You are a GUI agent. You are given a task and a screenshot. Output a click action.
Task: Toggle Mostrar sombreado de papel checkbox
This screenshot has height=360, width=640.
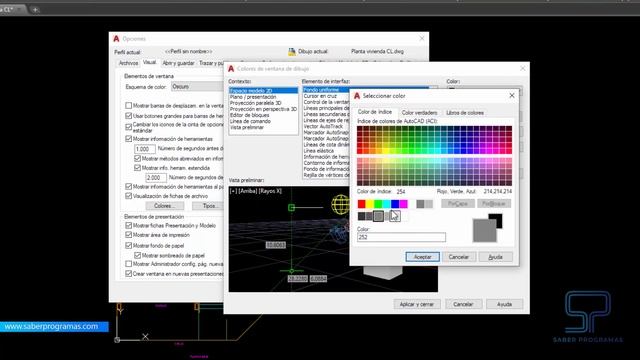(x=138, y=256)
